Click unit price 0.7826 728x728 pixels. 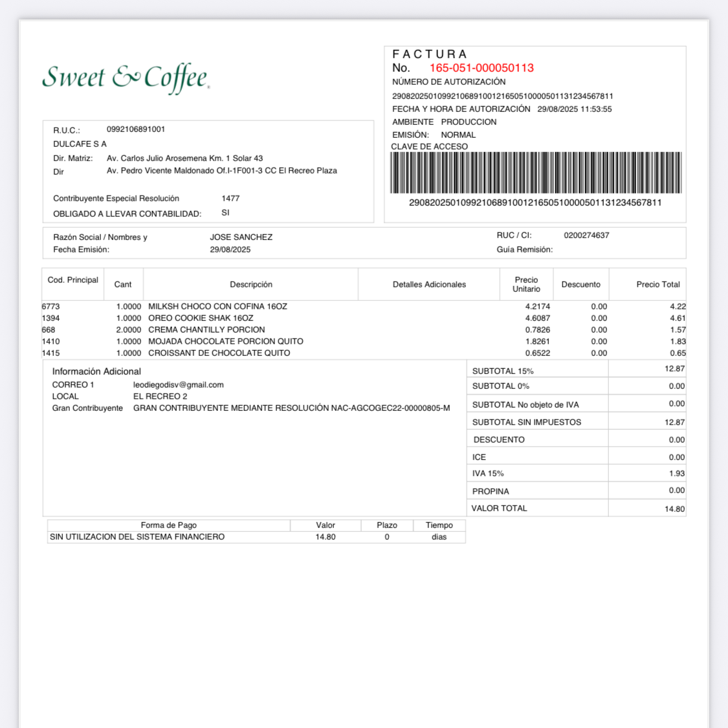click(538, 329)
